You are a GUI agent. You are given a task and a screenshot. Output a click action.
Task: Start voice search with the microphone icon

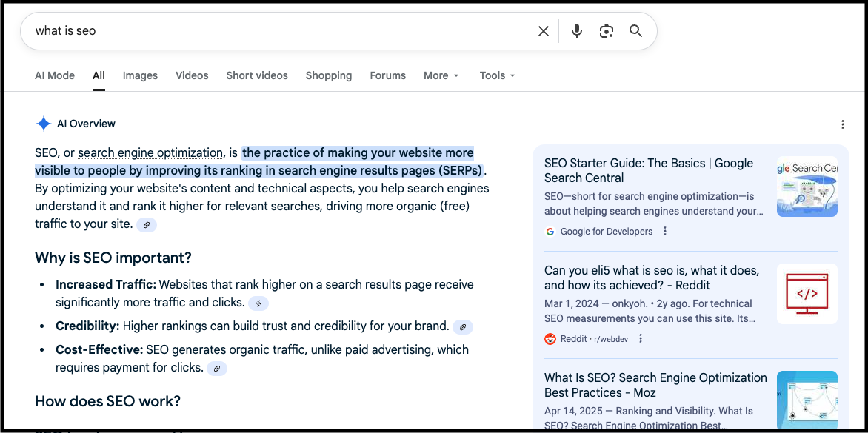pos(577,31)
